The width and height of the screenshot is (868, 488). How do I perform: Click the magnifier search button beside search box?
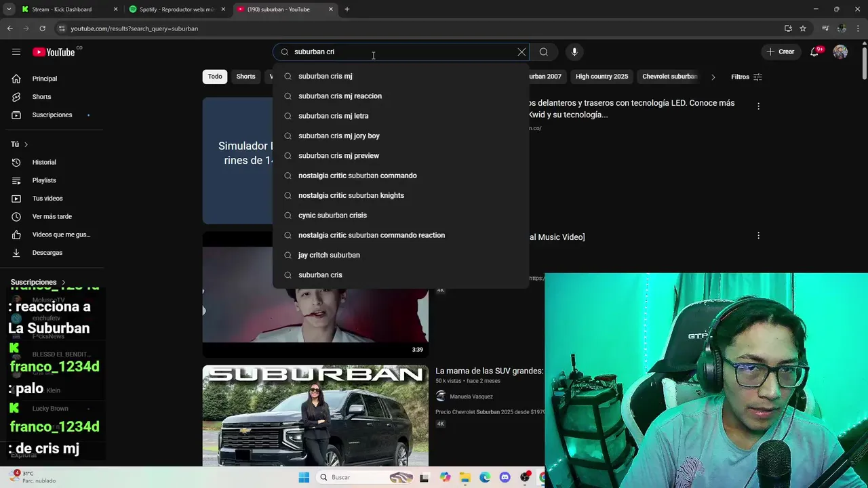(x=544, y=52)
